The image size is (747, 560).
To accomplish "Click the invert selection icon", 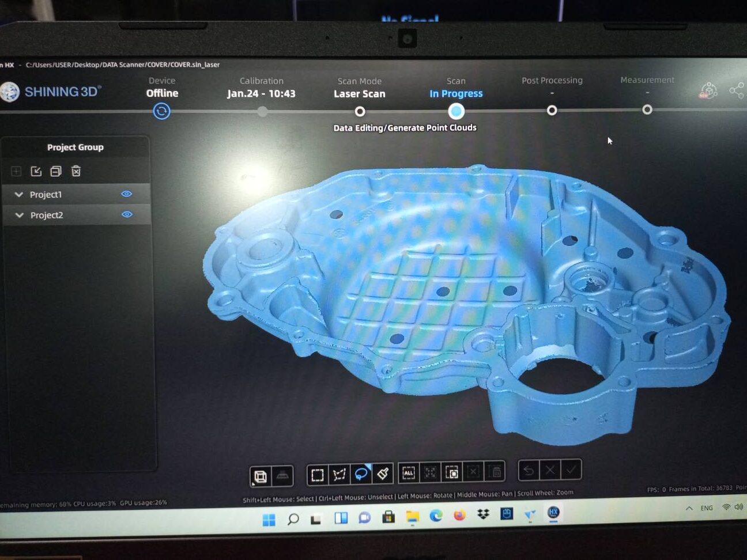I will (452, 472).
